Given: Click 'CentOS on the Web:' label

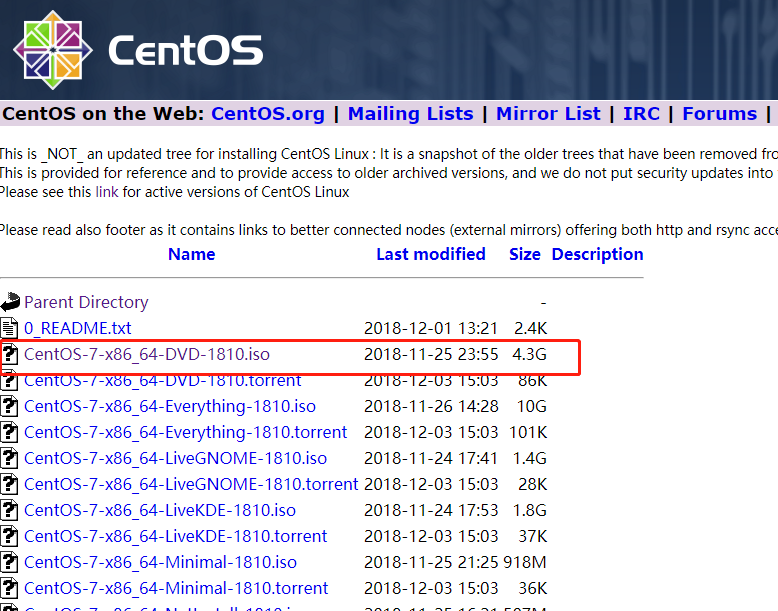Looking at the screenshot, I should pos(103,114).
